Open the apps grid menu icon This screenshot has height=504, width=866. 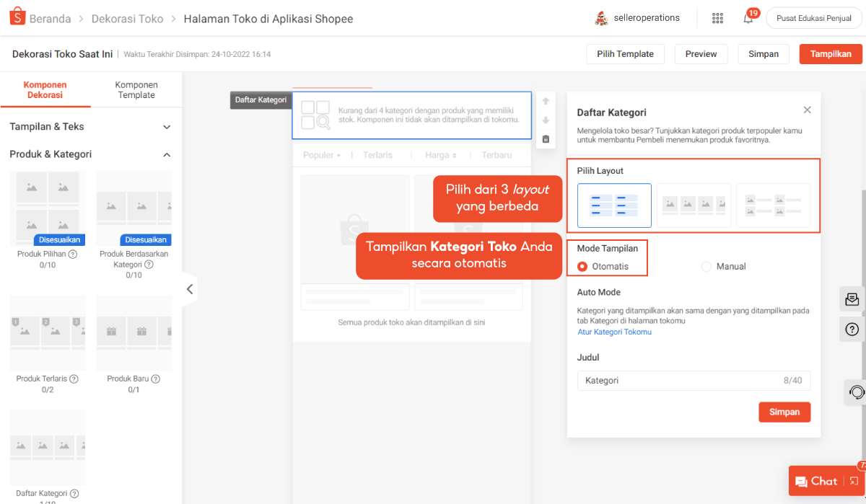(717, 18)
